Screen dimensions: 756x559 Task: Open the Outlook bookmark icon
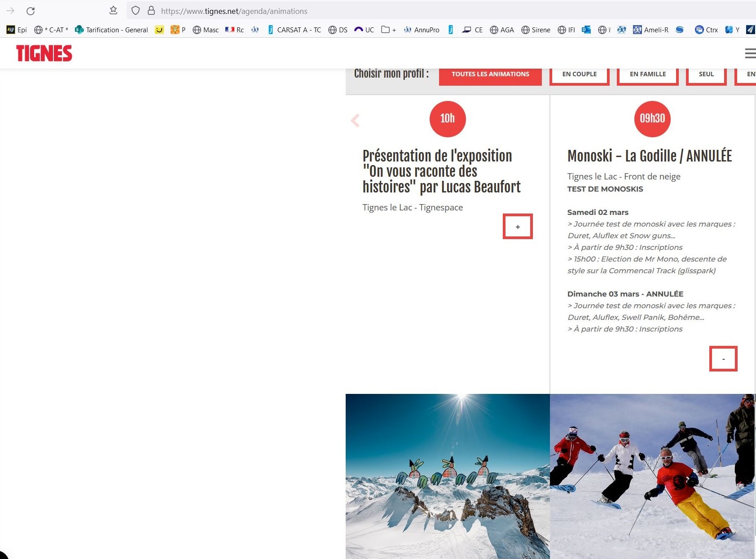[x=586, y=30]
